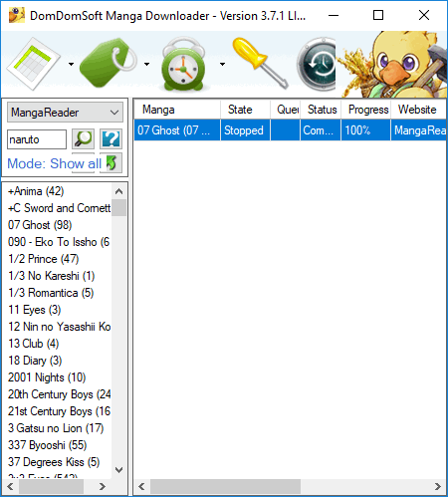
Task: Expand the spreadsheet icon dropdown arrow
Action: (71, 64)
